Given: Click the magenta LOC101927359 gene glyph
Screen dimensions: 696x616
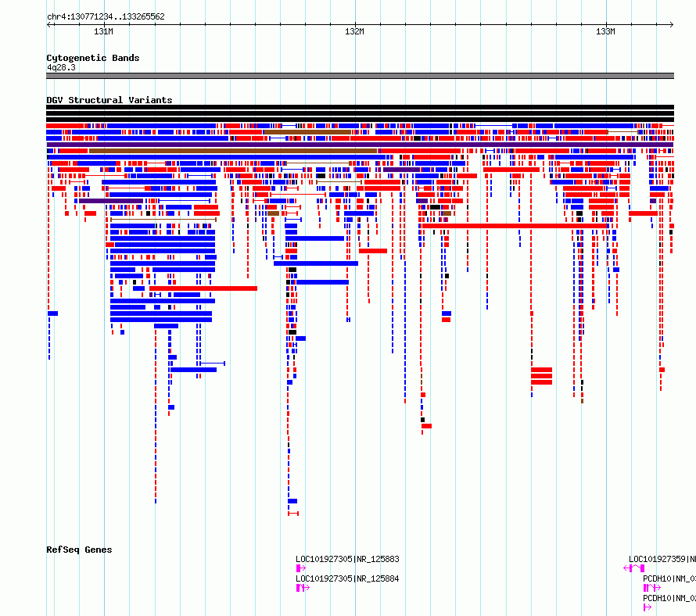Looking at the screenshot, I should pos(634,568).
